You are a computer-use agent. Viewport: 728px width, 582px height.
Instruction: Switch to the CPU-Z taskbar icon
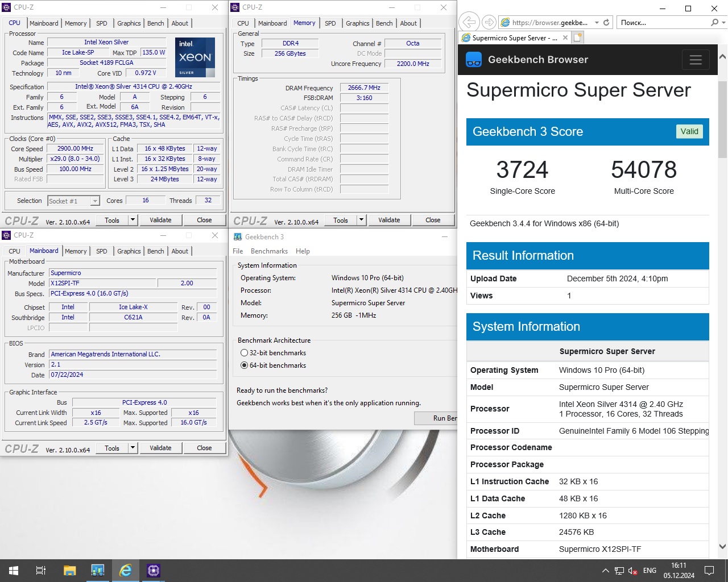[154, 570]
